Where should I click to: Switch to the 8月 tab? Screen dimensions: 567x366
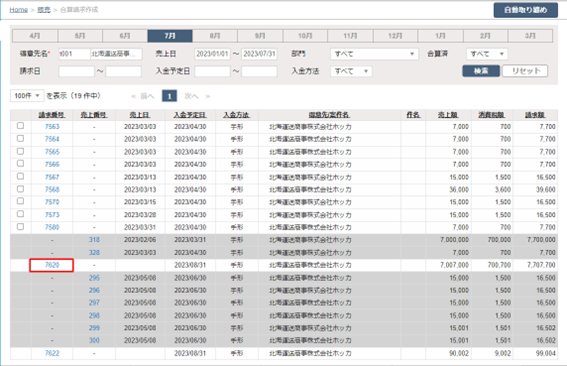point(215,36)
